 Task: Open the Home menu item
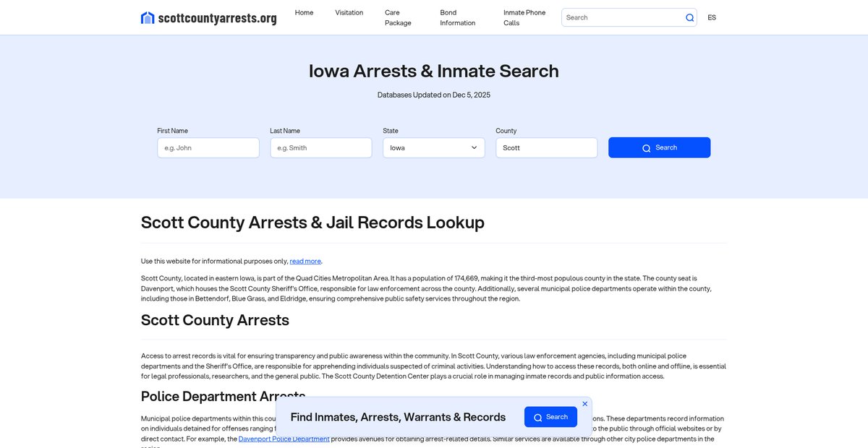click(305, 12)
